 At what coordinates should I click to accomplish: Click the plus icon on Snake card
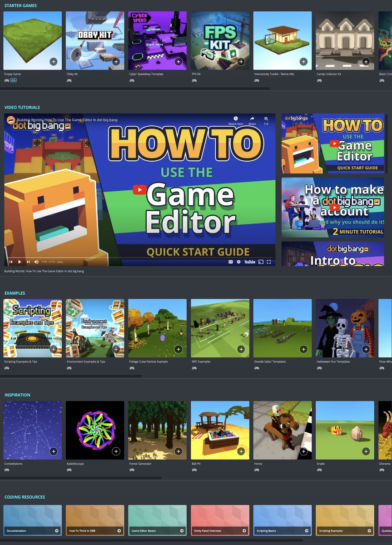pyautogui.click(x=366, y=451)
